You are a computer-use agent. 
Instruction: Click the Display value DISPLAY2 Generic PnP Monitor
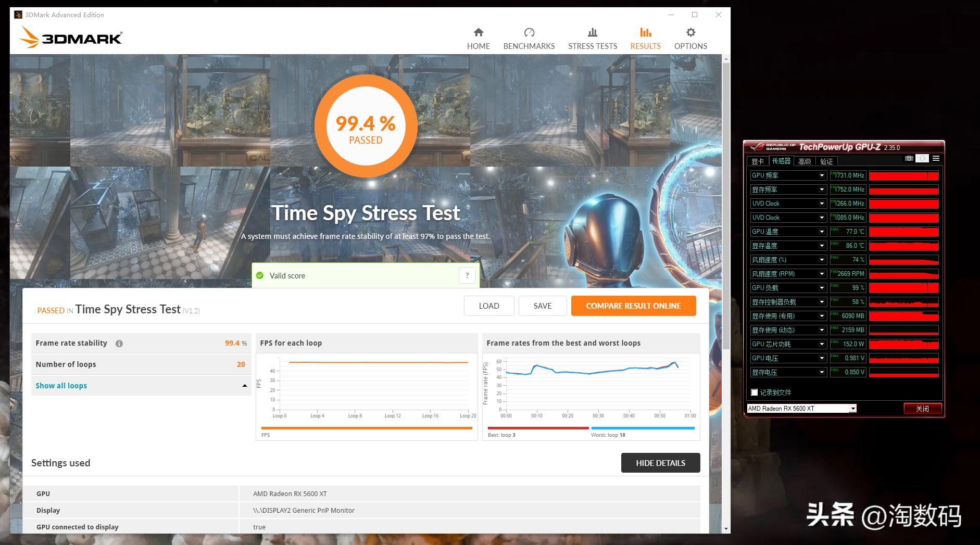click(x=304, y=510)
